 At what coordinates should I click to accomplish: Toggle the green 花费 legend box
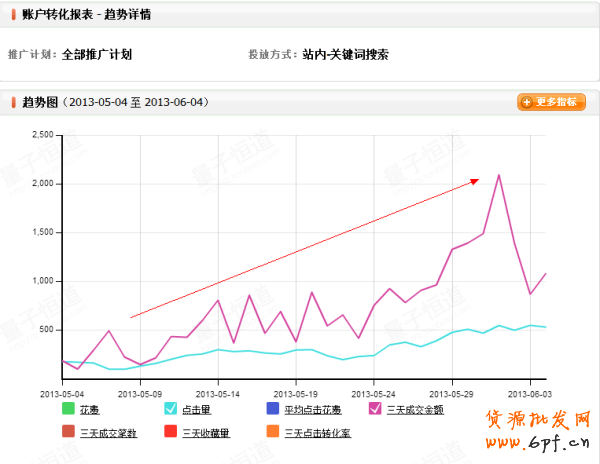tap(68, 408)
